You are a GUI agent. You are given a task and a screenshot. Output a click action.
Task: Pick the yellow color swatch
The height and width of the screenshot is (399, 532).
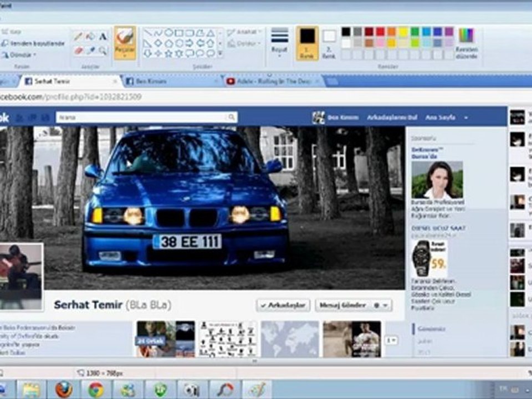[403, 32]
